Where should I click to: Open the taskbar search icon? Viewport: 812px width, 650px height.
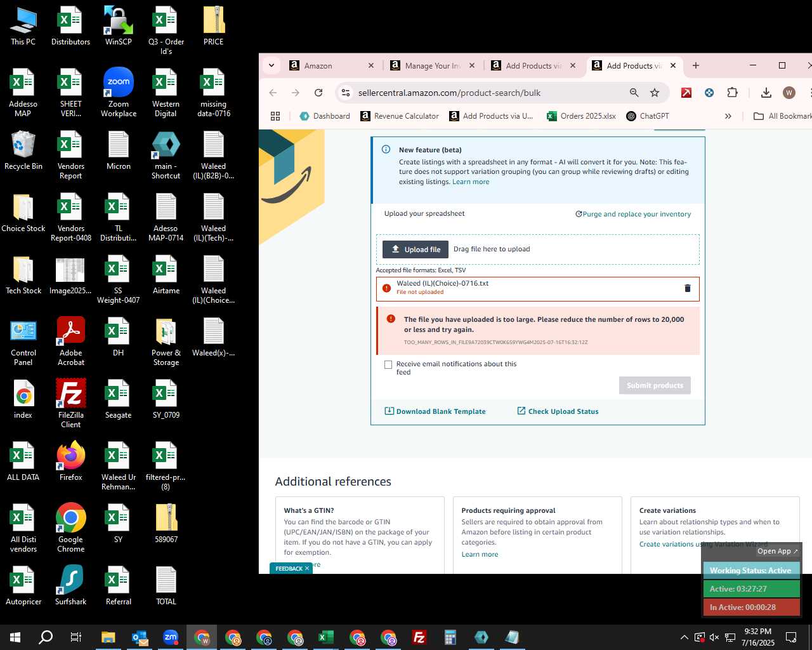tap(46, 637)
